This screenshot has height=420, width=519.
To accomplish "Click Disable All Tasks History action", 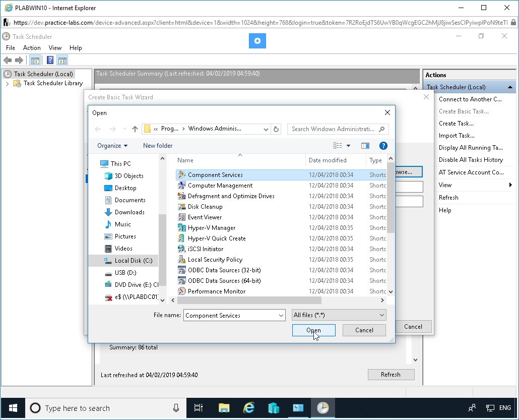I will coord(471,160).
